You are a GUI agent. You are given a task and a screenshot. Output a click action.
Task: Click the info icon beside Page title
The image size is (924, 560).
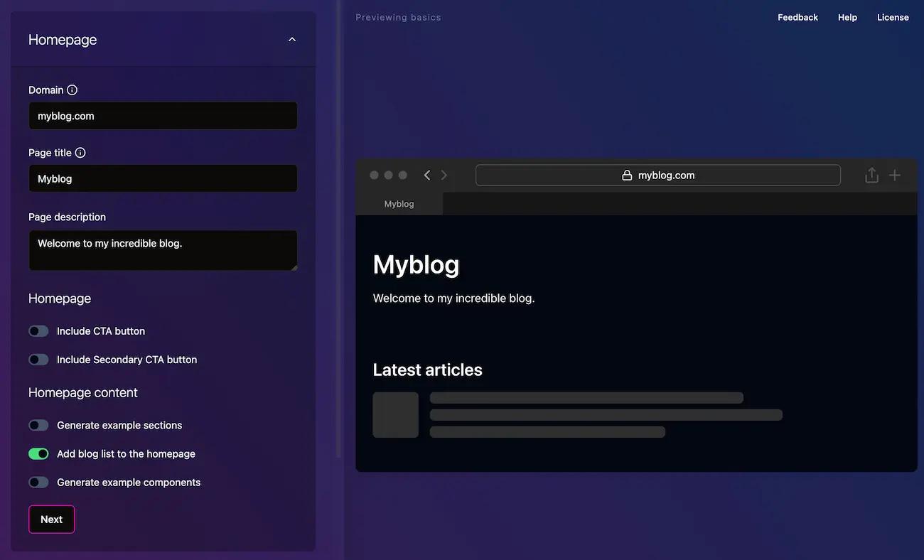point(80,152)
